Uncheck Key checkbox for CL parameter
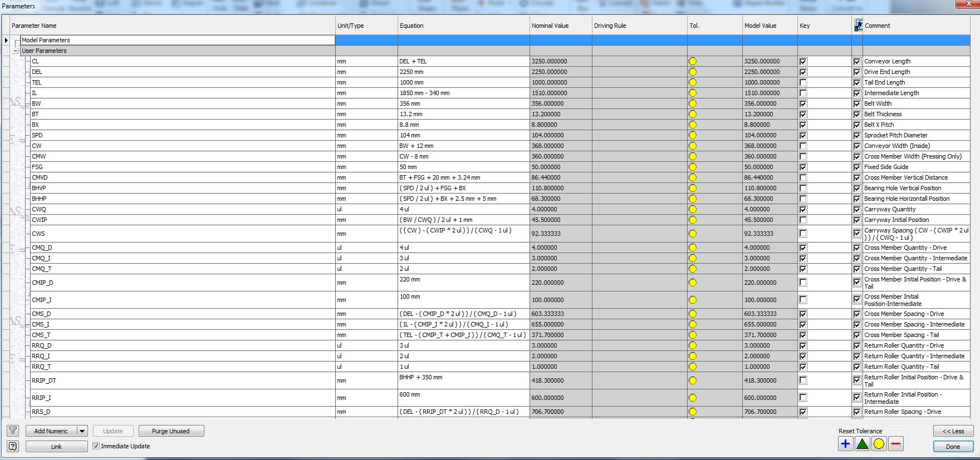Image resolution: width=980 pixels, height=460 pixels. 802,61
